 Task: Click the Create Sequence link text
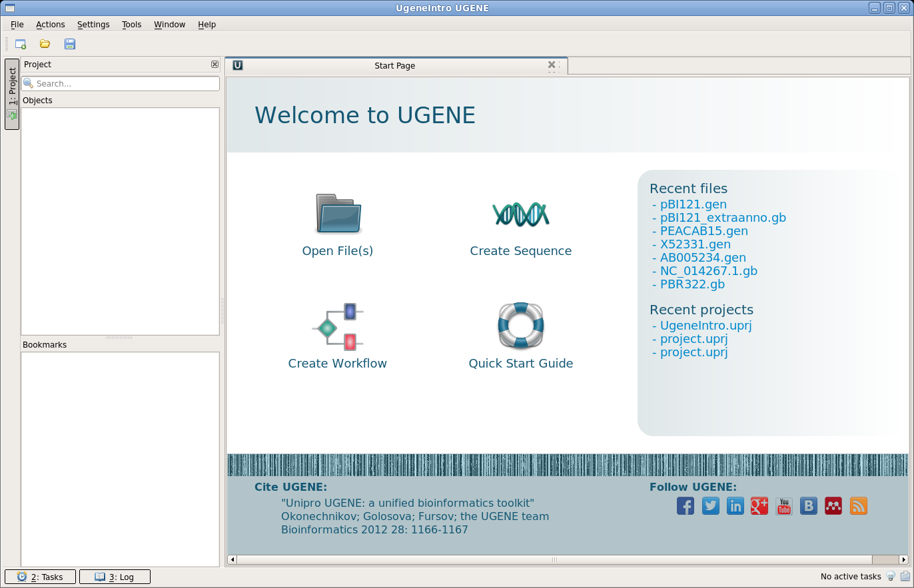521,251
